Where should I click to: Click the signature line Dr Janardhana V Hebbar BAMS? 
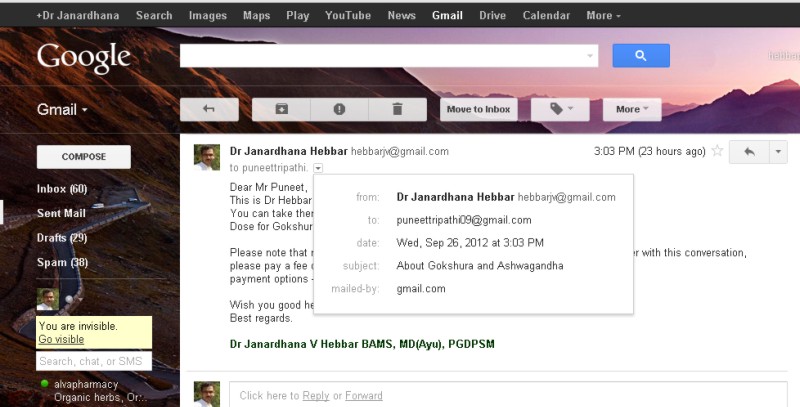tap(362, 344)
